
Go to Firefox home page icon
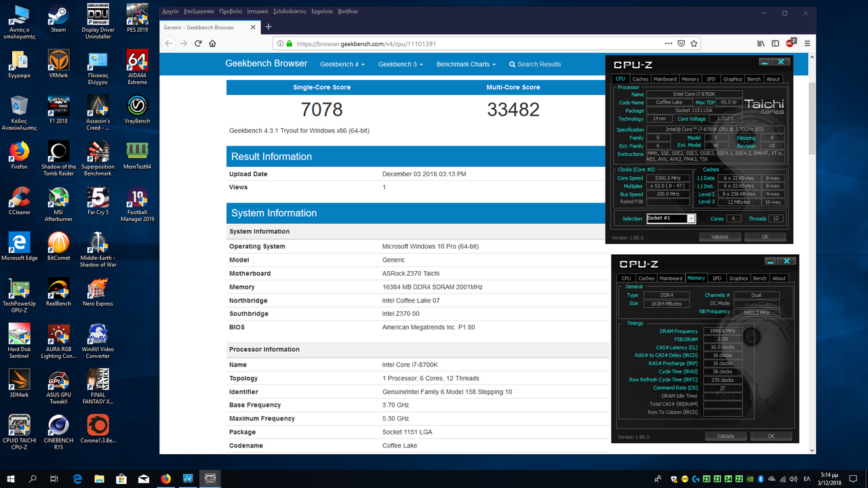pyautogui.click(x=213, y=43)
